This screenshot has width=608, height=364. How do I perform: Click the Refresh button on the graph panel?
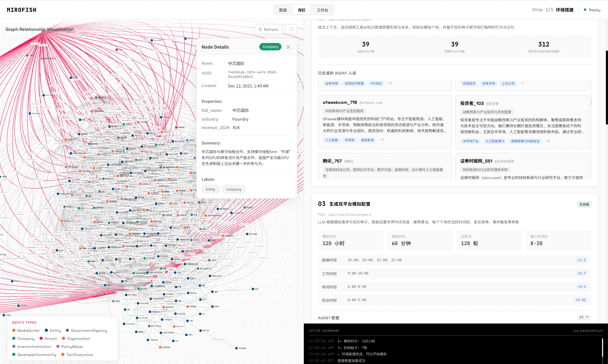pos(268,29)
